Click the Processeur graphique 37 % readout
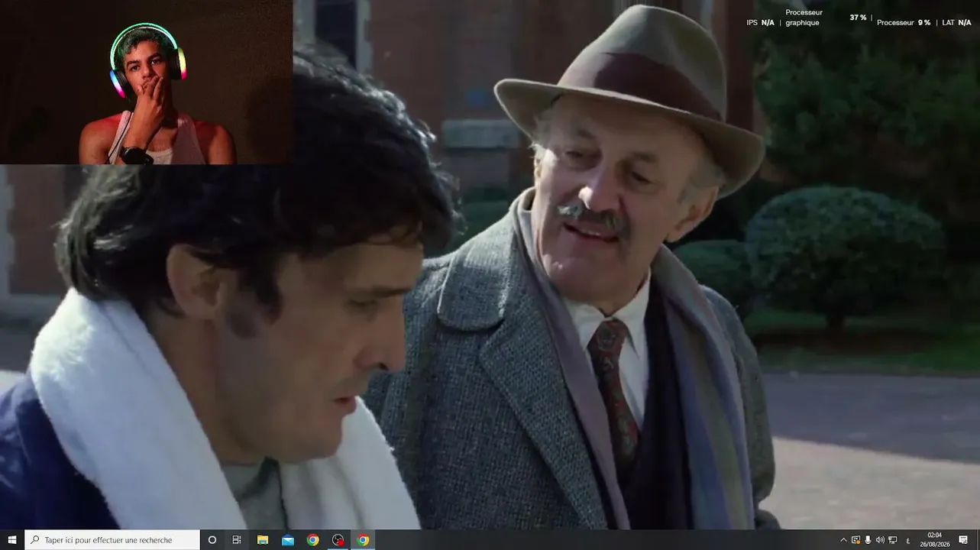The image size is (980, 550). [x=826, y=18]
